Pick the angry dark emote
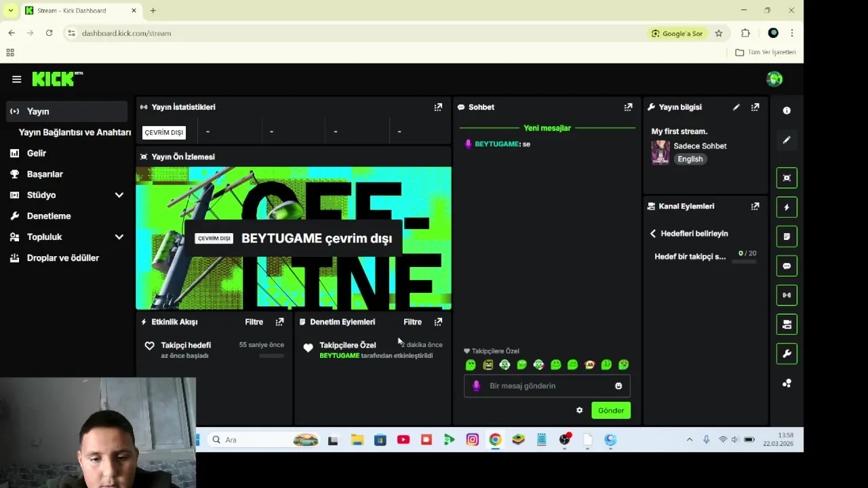This screenshot has height=488, width=868. pos(488,365)
